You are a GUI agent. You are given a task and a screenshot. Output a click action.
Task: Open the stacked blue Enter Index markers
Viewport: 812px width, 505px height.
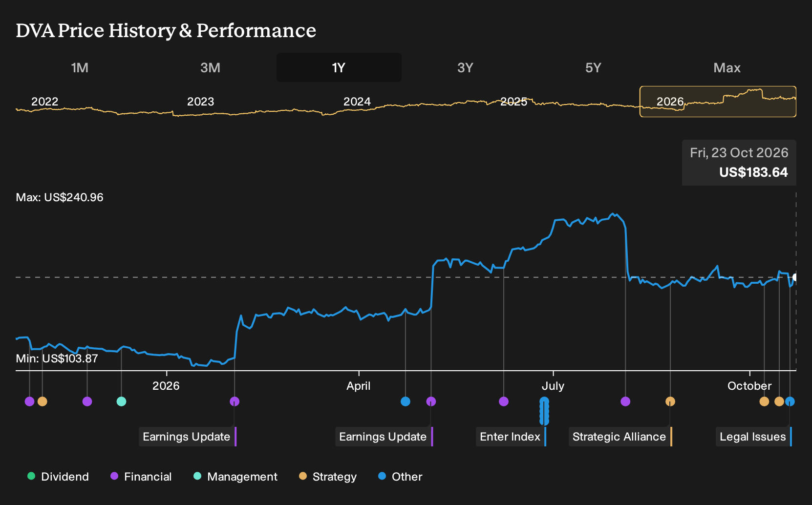click(544, 411)
